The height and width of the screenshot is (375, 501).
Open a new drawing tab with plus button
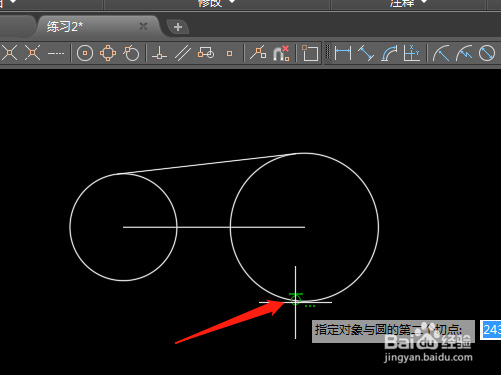tap(178, 27)
